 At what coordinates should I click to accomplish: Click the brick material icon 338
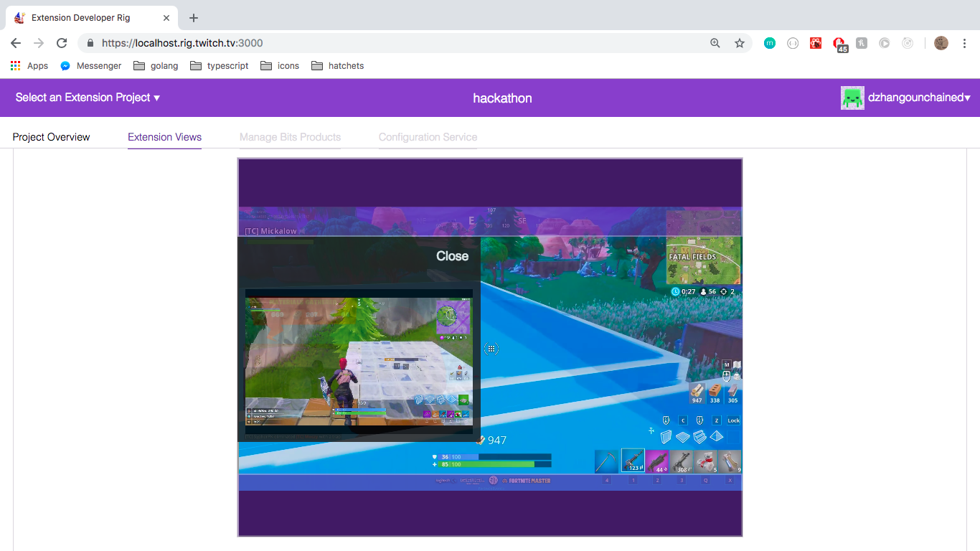(715, 392)
